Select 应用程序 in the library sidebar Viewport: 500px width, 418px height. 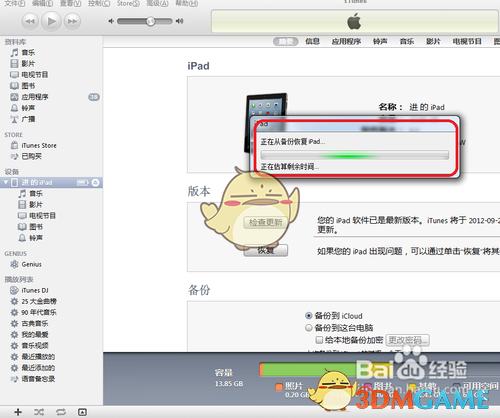pos(35,97)
